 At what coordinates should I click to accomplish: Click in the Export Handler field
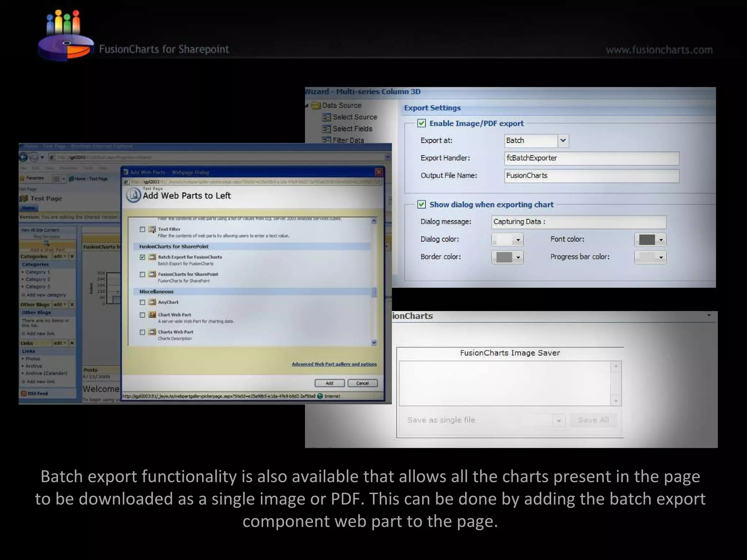[x=592, y=158]
